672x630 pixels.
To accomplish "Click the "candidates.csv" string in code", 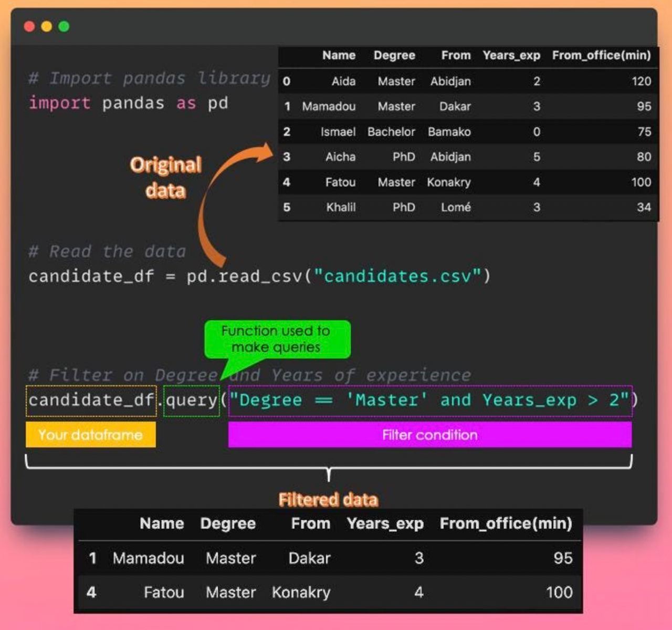I will click(x=397, y=276).
